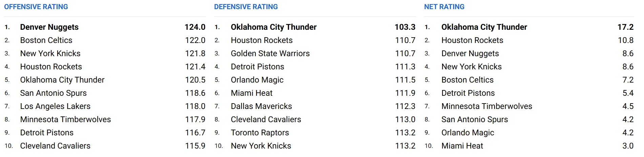Open Golden State Warriors team link
This screenshot has width=644, height=157.
(270, 53)
